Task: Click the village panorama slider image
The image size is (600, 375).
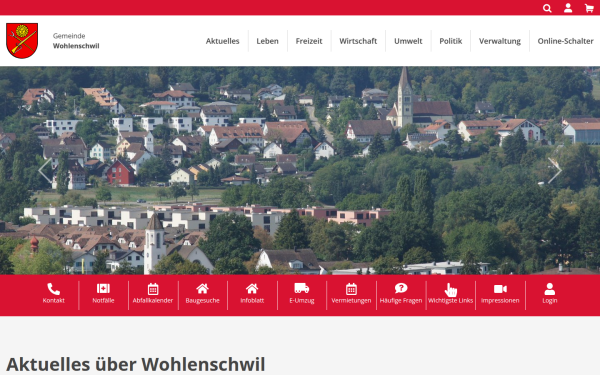Action: coord(300,170)
